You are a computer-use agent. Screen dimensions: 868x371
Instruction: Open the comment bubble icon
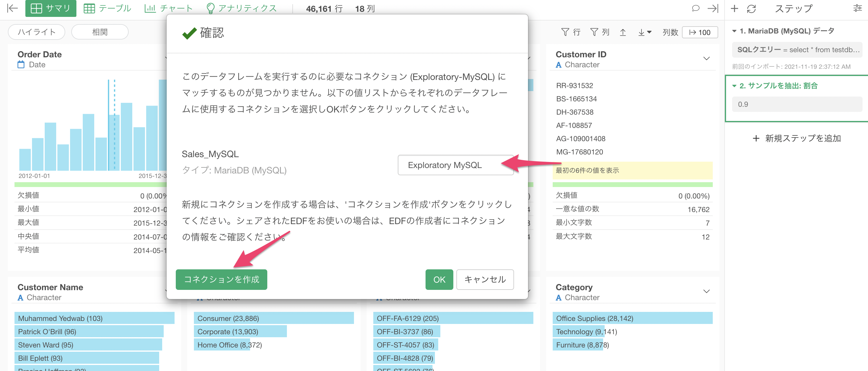[696, 8]
